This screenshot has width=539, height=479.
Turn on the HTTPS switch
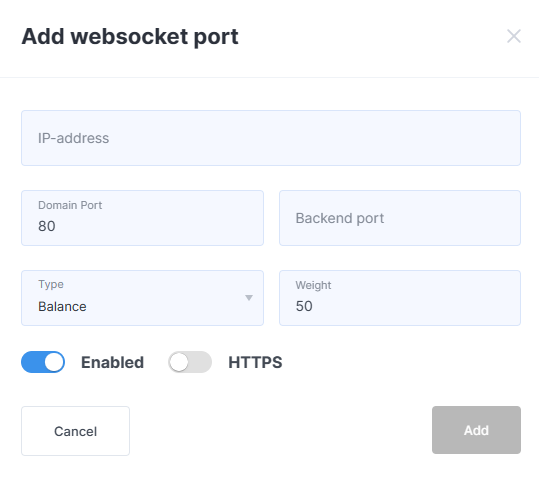coord(190,362)
